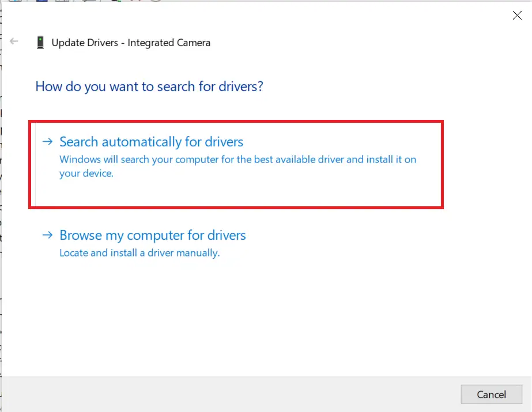Click the word 'manually' under Browse option

click(199, 253)
